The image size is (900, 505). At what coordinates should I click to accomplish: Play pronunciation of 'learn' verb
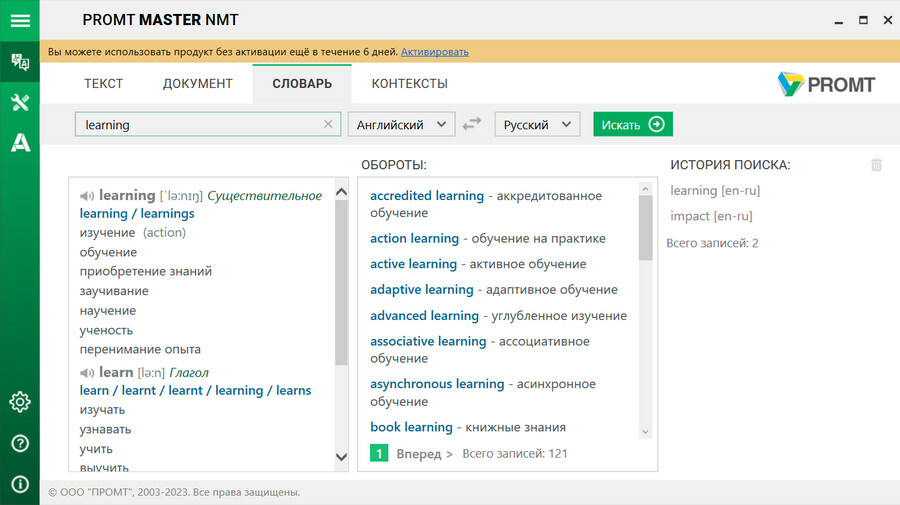pos(87,373)
